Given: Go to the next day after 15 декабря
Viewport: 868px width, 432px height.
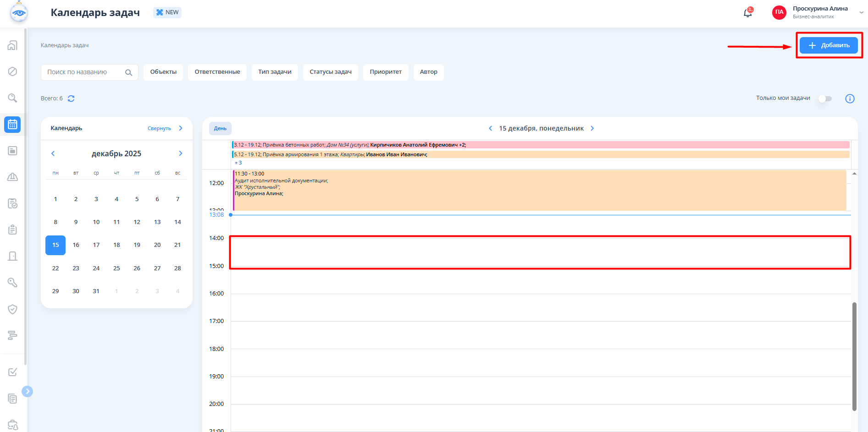Looking at the screenshot, I should click(x=592, y=128).
